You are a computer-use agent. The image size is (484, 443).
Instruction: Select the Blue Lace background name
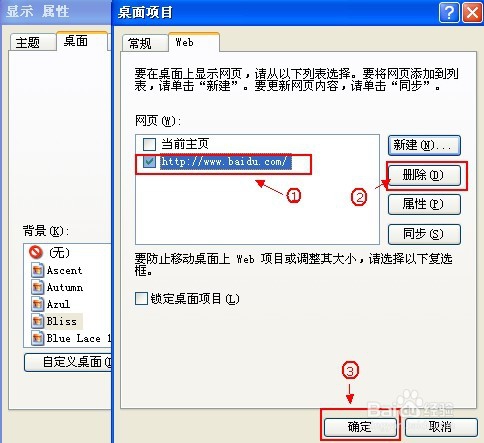79,338
